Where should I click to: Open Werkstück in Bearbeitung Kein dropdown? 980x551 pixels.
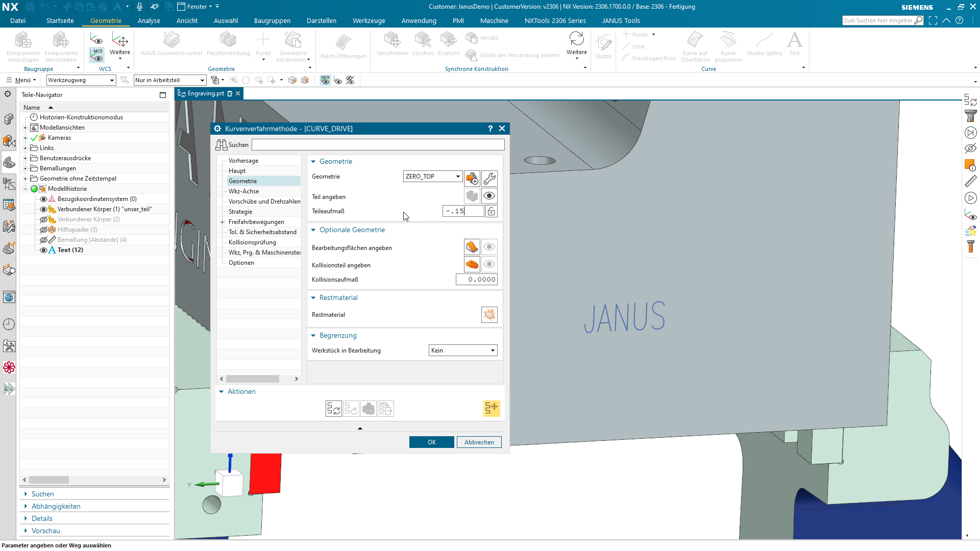(x=463, y=350)
